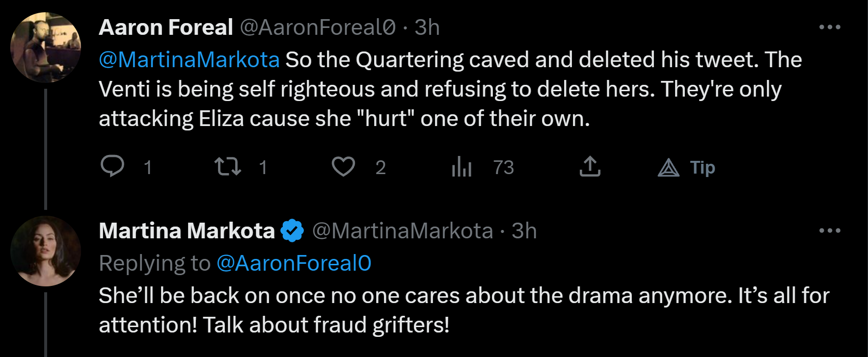Viewport: 868px width, 357px height.
Task: Open more options on Martina Markota's tweet
Action: (x=830, y=230)
